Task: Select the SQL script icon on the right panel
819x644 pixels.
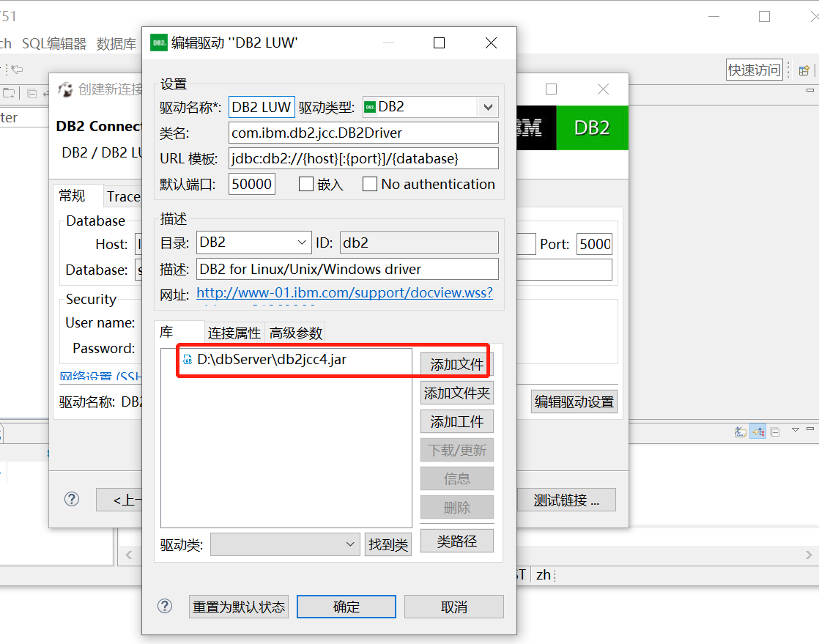Action: [x=741, y=432]
